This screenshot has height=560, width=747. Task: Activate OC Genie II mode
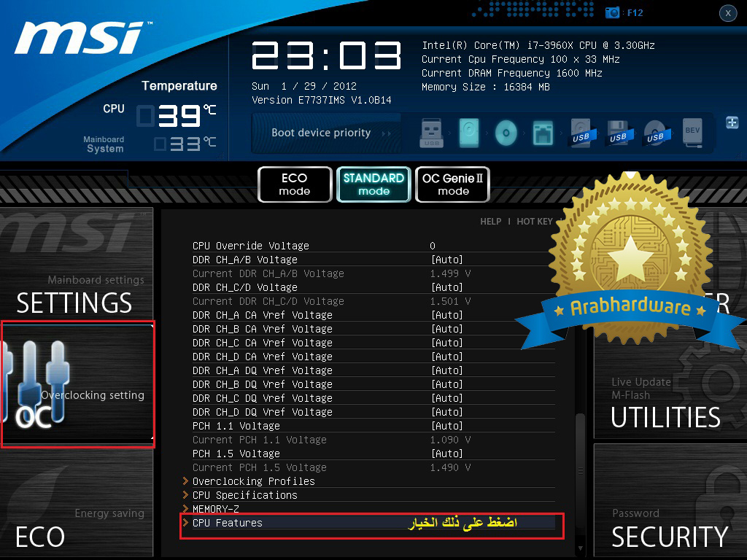[x=452, y=184]
